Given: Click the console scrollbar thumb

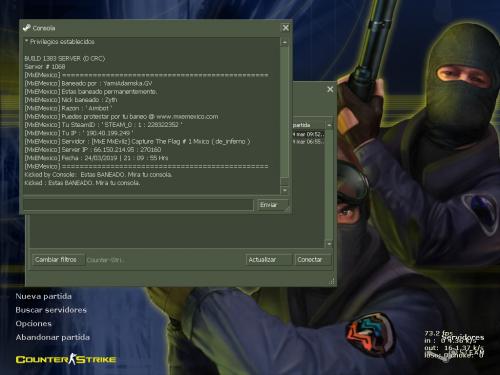Looking at the screenshot, I should tap(284, 182).
